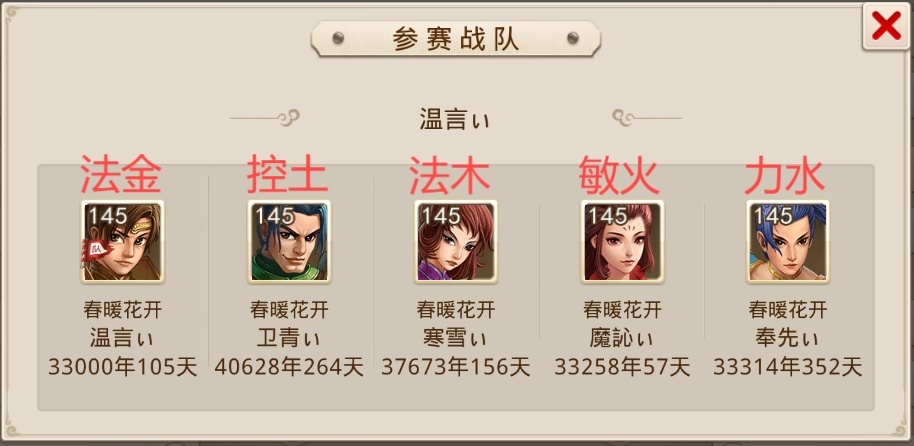Click player name 卫青ぃ
Screen dimensions: 914x446
[x=289, y=338]
